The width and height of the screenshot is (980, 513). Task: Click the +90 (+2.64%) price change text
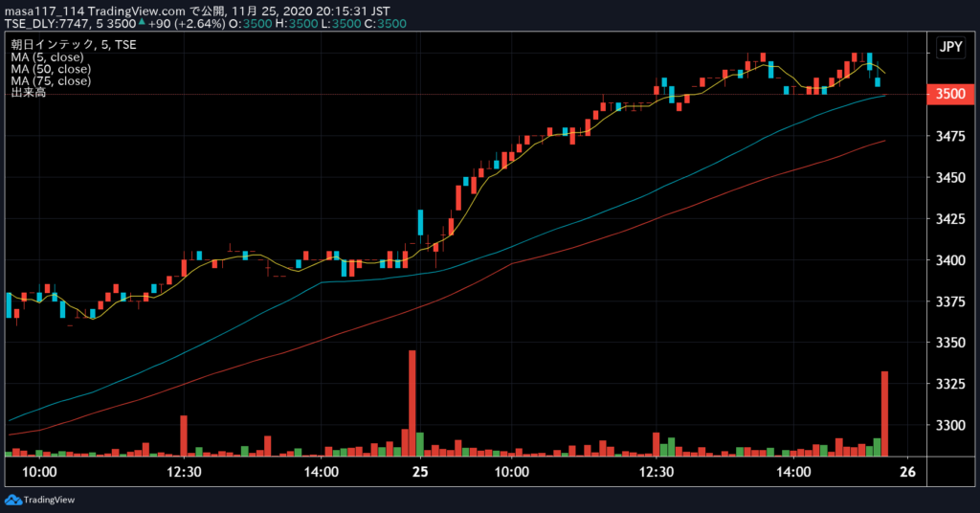click(187, 24)
